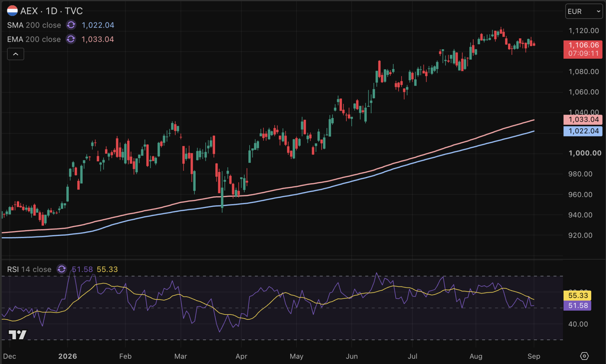606x364 pixels.
Task: Click the yellow 55.33 RSI axis label
Action: click(577, 296)
